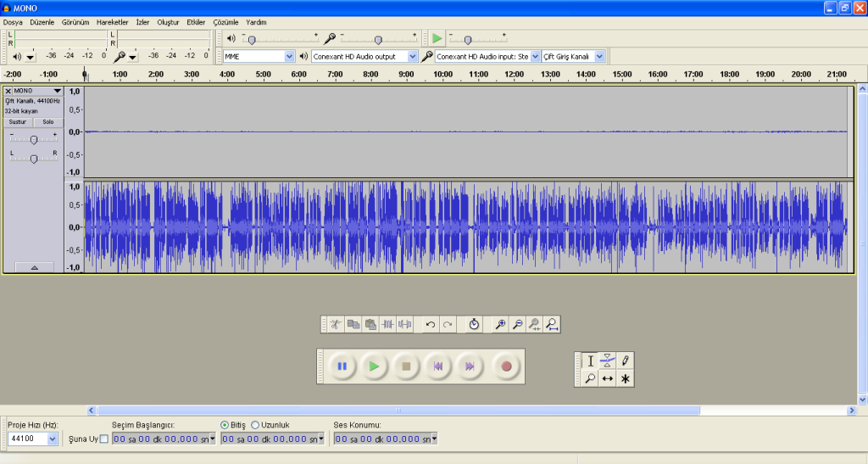Viewport: 868px width, 464px height.
Task: Click the Paste clipboard icon
Action: point(370,325)
